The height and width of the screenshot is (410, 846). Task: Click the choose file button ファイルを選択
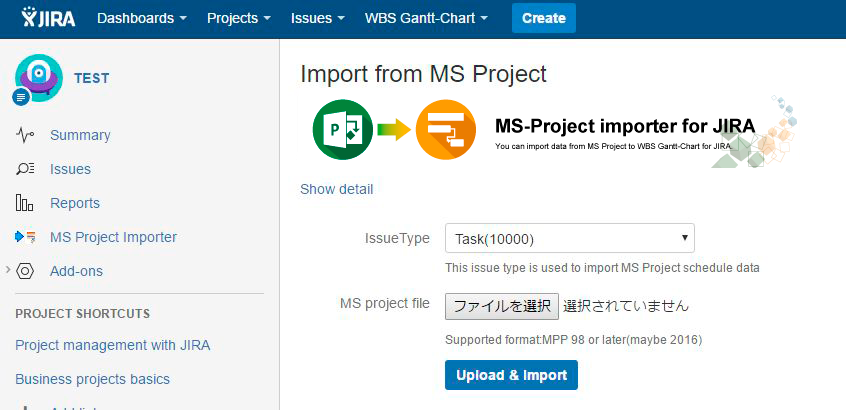coord(501,306)
